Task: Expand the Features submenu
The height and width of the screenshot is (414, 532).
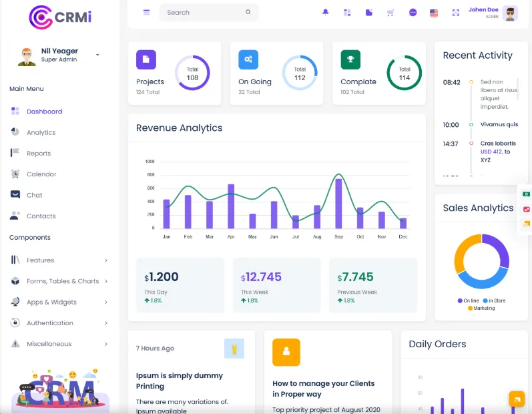Action: point(59,260)
